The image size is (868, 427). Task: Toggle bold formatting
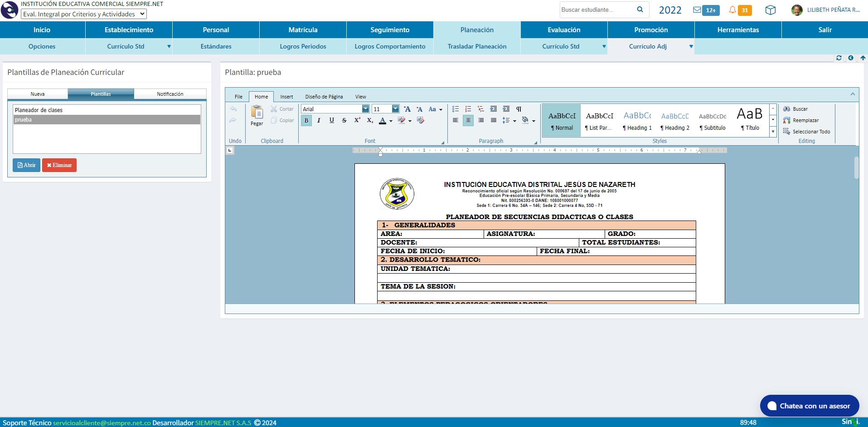click(x=306, y=120)
